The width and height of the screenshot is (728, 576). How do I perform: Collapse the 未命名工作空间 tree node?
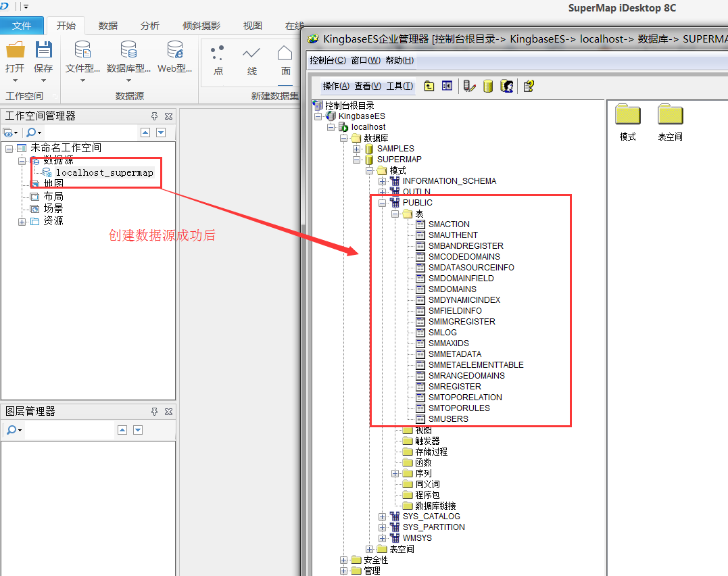tap(9, 149)
